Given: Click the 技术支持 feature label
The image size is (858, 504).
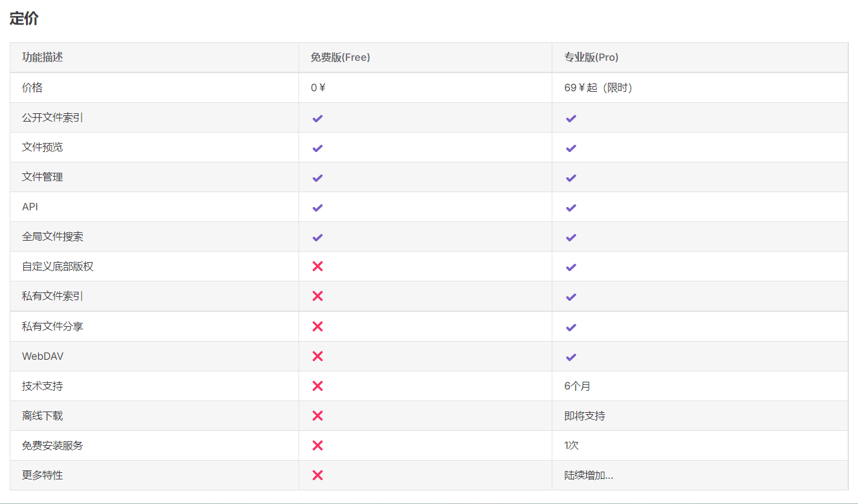Looking at the screenshot, I should [x=42, y=386].
